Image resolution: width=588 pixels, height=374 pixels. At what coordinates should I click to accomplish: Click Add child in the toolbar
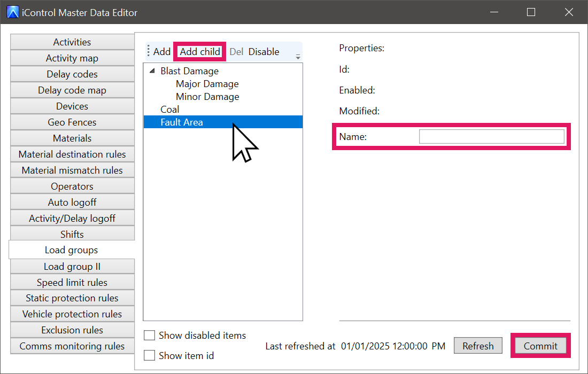coord(200,52)
